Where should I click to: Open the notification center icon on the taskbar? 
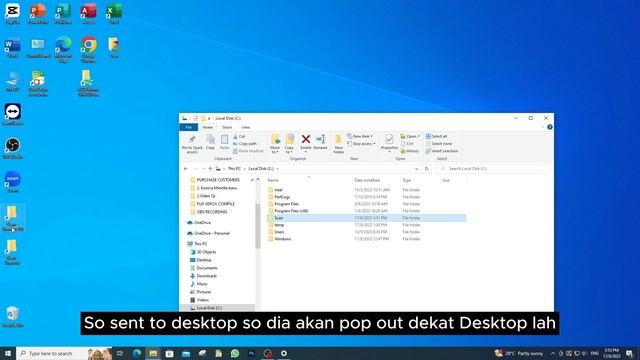point(629,353)
